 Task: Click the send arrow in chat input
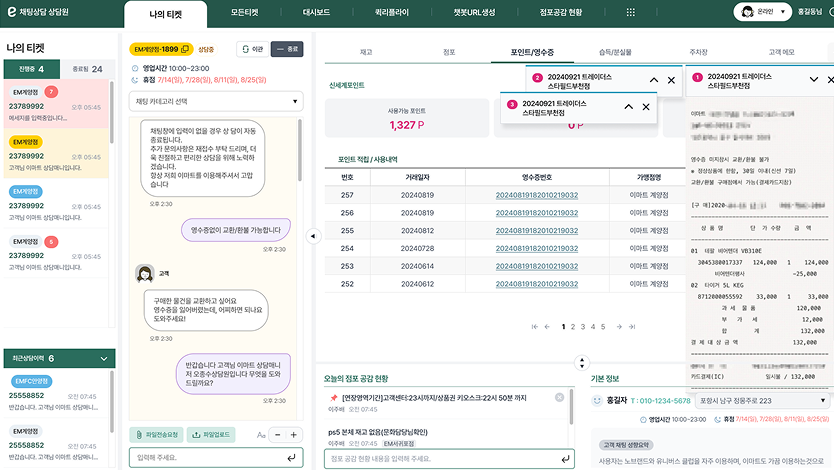[x=291, y=457]
